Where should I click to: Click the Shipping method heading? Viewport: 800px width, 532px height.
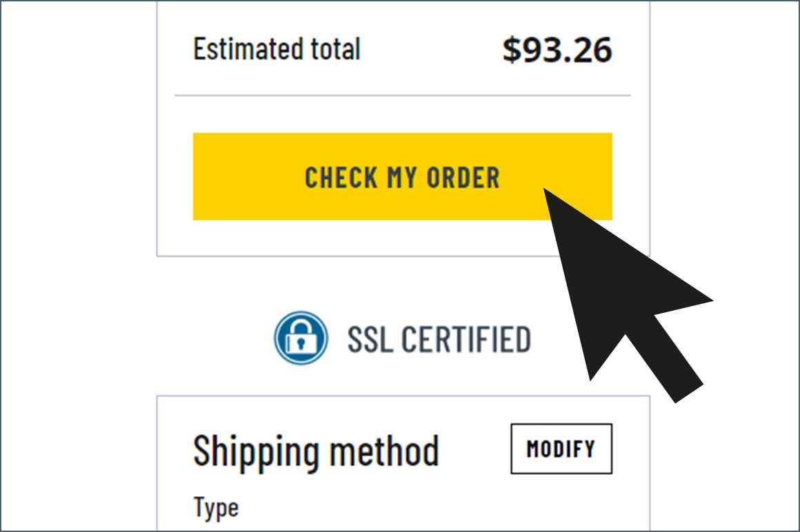(x=316, y=451)
